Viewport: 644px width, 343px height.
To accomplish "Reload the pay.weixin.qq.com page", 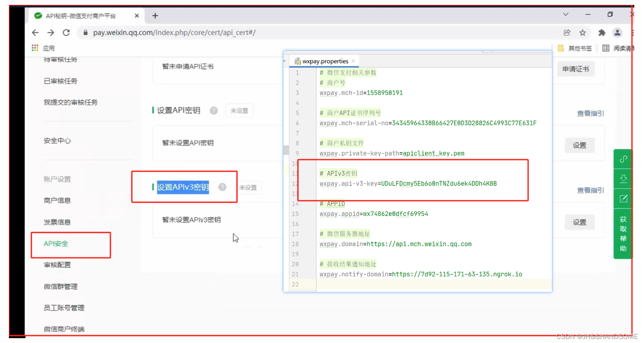I will (x=66, y=33).
